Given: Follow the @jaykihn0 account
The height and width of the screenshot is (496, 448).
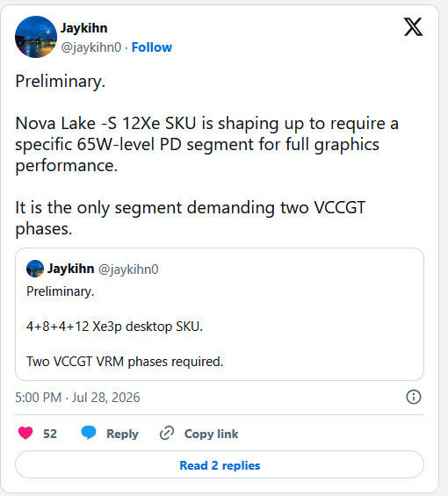Looking at the screenshot, I should pos(152,47).
